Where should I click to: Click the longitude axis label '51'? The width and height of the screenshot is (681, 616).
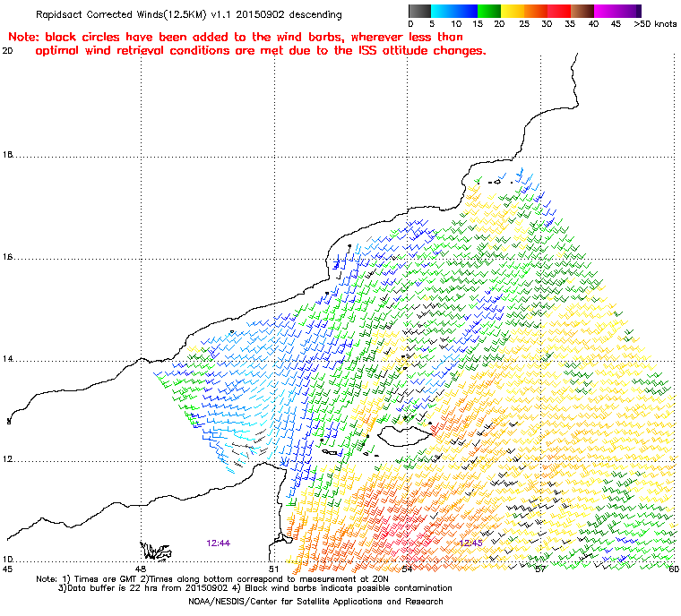272,569
